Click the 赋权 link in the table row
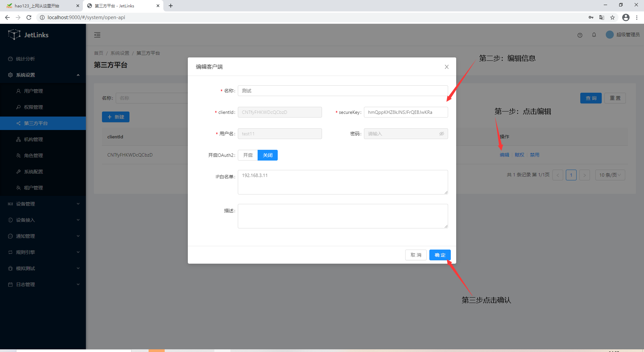This screenshot has width=644, height=352. point(520,155)
